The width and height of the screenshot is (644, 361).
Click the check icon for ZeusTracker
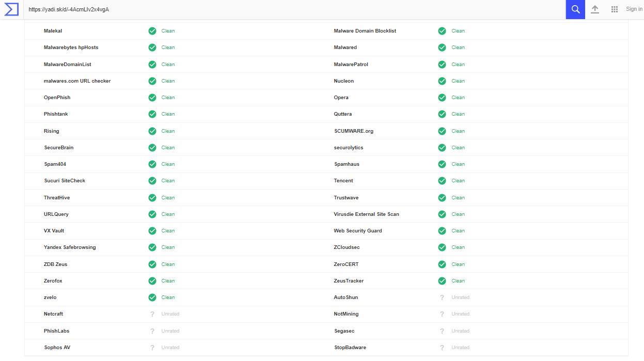coord(442,281)
